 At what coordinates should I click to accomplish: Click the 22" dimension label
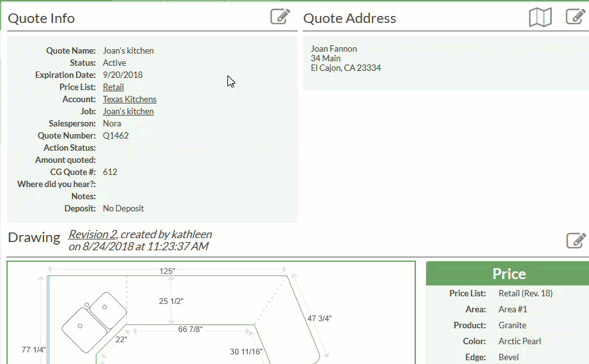point(121,340)
